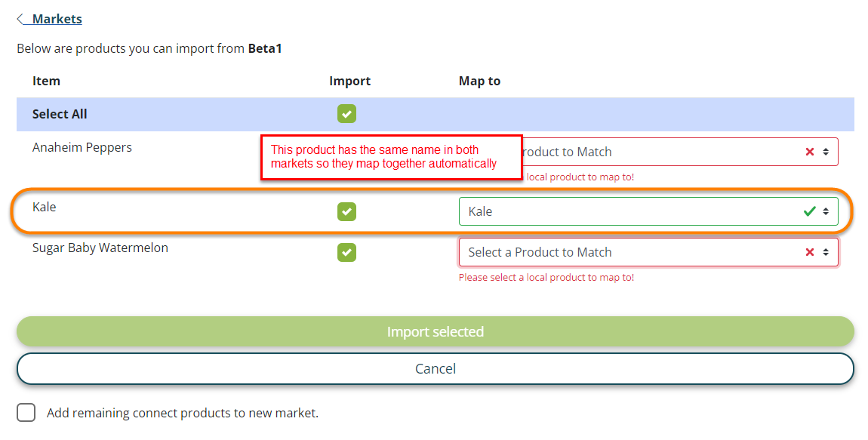Enable Add remaining connect products checkbox
The height and width of the screenshot is (440, 868).
point(26,413)
